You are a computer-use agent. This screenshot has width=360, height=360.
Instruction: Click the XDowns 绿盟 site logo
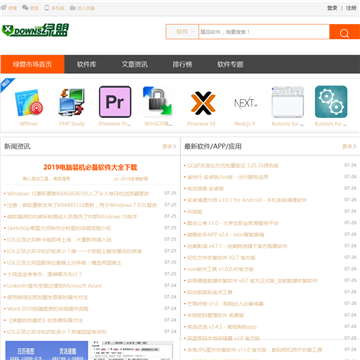pyautogui.click(x=35, y=30)
